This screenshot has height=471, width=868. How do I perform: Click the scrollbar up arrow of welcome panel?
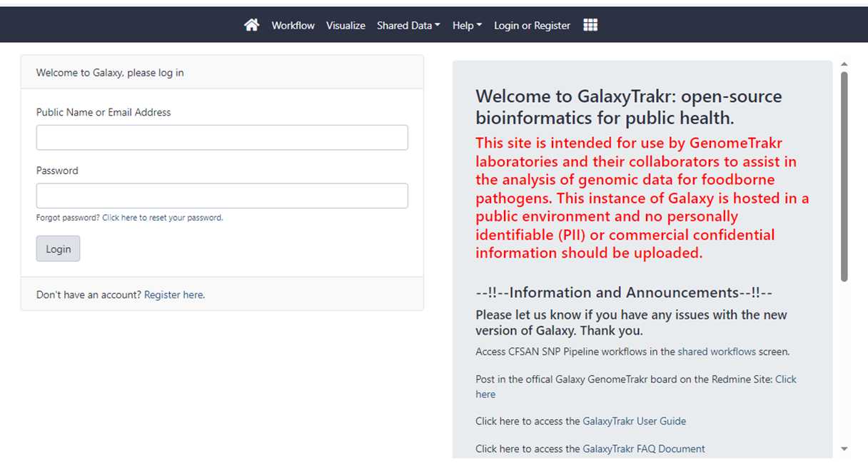[x=844, y=64]
